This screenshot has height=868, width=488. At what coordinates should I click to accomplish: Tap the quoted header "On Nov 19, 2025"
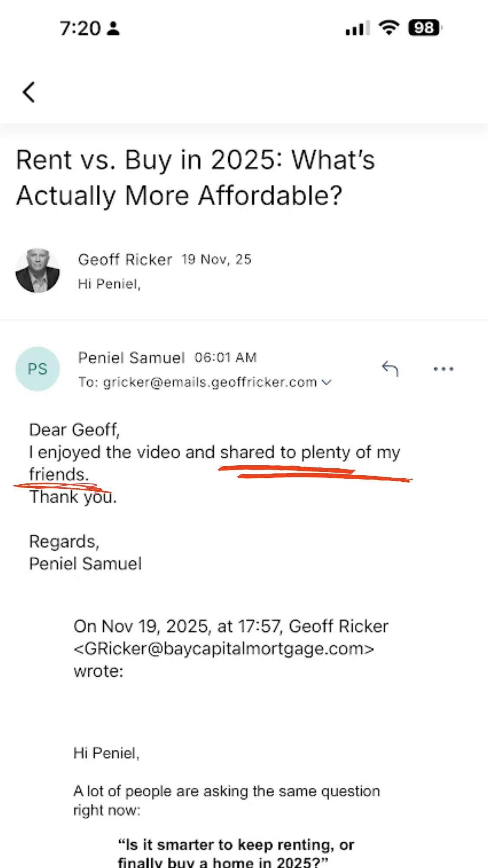click(x=230, y=626)
